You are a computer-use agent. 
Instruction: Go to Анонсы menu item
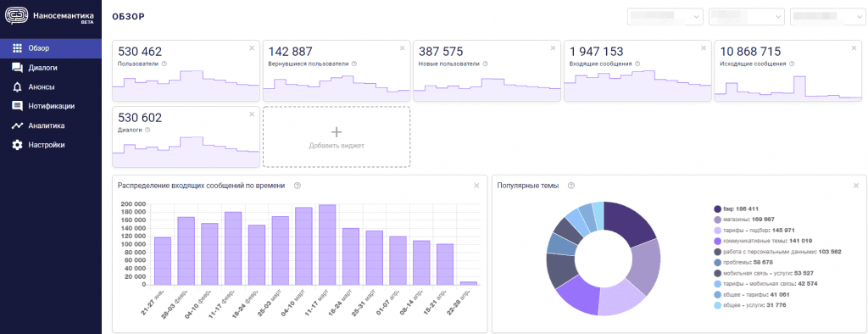[51, 87]
